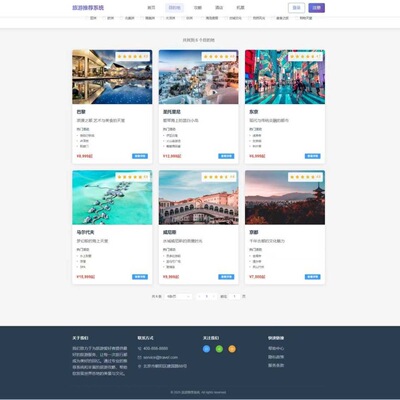Click star rating on 威尼斯 card
This screenshot has width=400, height=400.
(x=219, y=177)
